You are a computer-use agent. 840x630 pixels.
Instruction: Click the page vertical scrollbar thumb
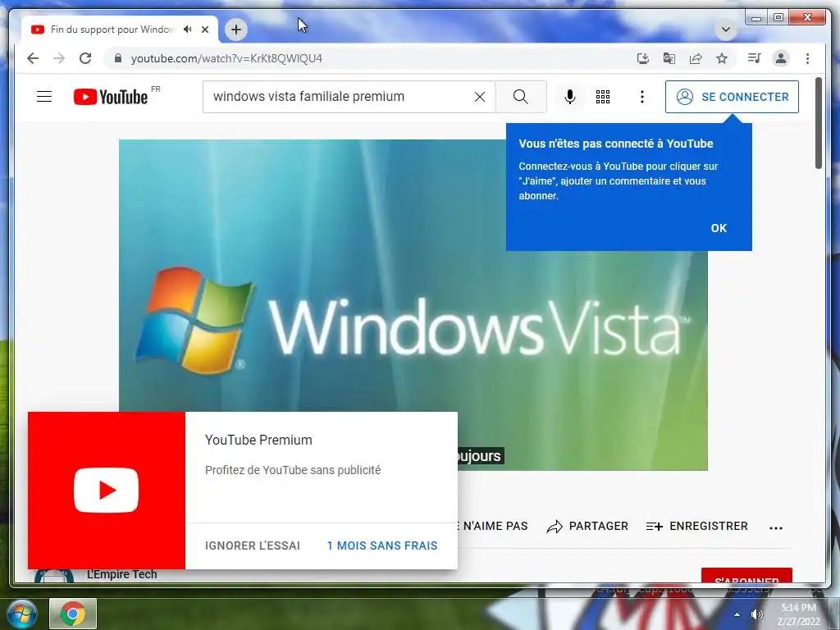pos(818,123)
